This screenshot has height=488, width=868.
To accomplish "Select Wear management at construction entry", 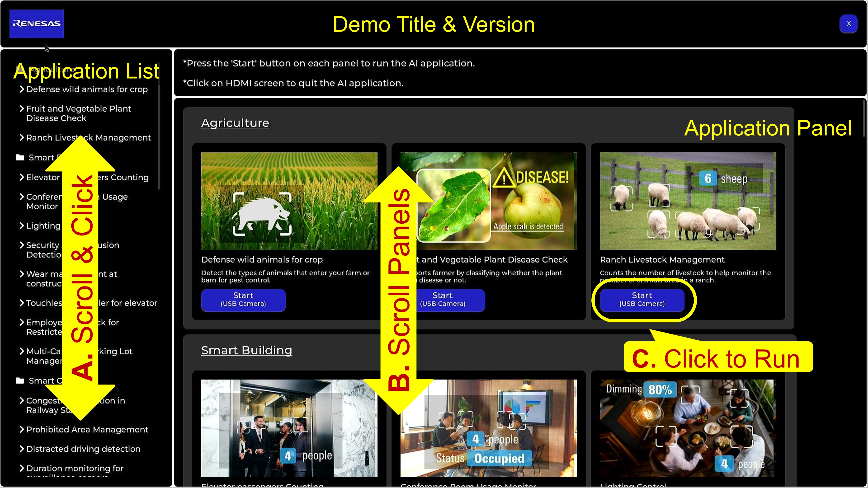I will point(71,279).
